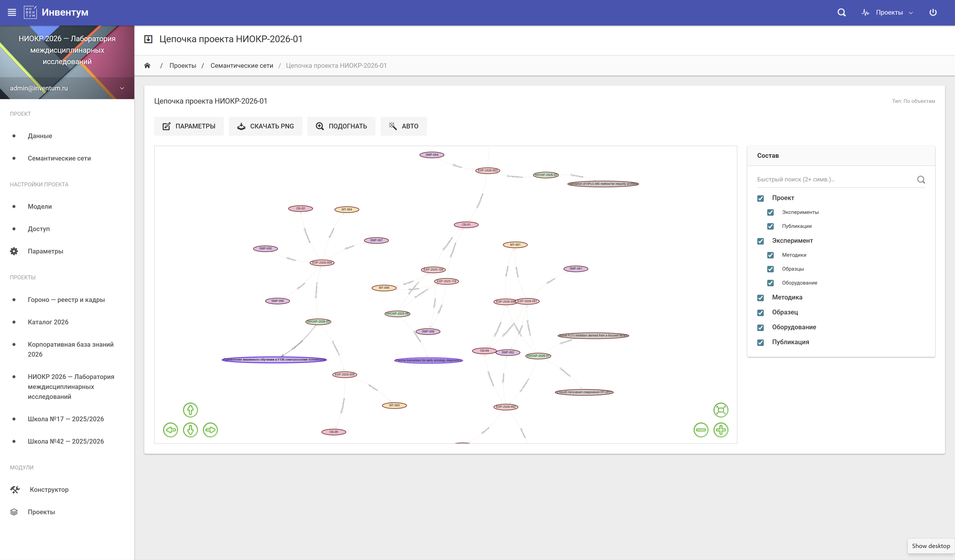955x560 pixels.
Task: Click the Конструктор tools icon
Action: pos(15,490)
